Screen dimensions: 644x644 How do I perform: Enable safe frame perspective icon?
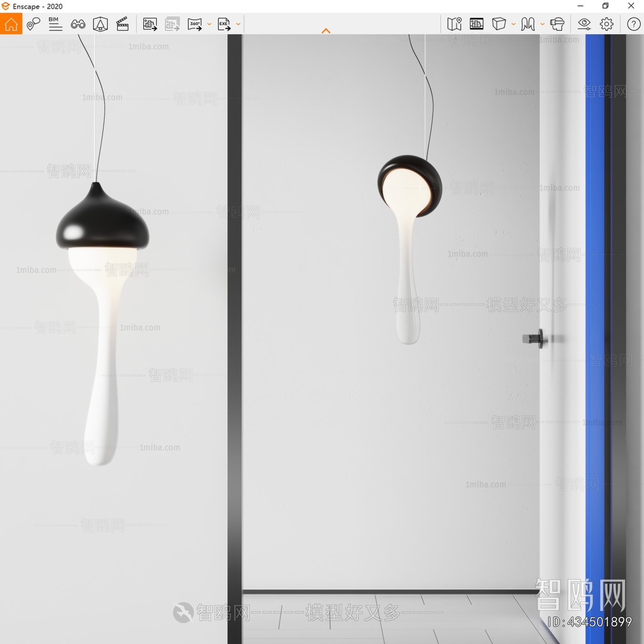click(x=100, y=24)
